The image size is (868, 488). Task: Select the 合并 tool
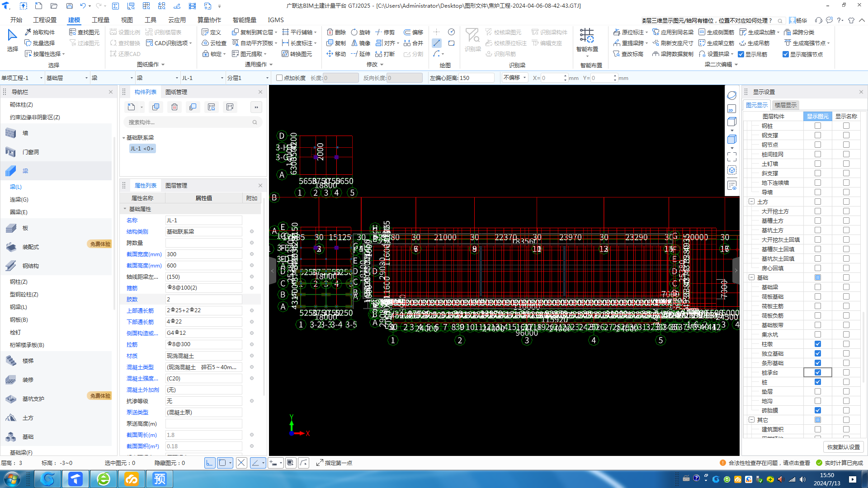click(x=414, y=43)
